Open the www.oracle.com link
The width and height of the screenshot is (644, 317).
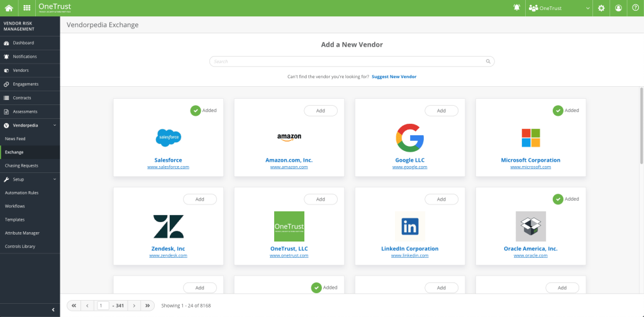click(x=531, y=255)
